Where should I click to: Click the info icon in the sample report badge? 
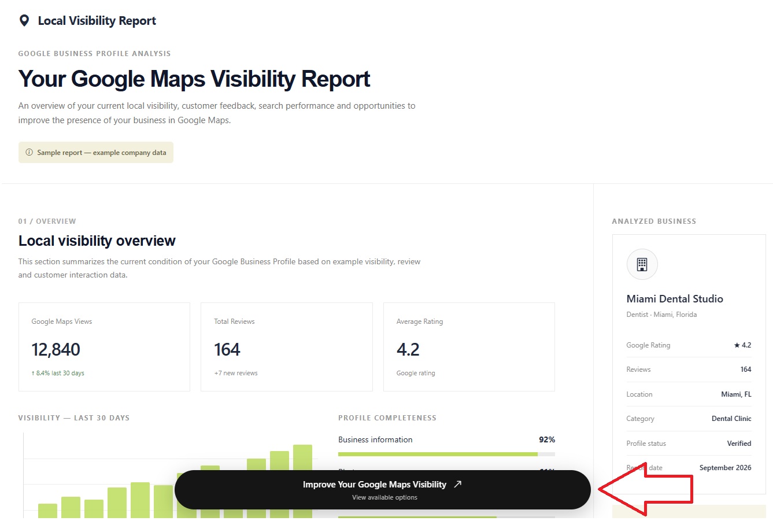[x=29, y=153]
